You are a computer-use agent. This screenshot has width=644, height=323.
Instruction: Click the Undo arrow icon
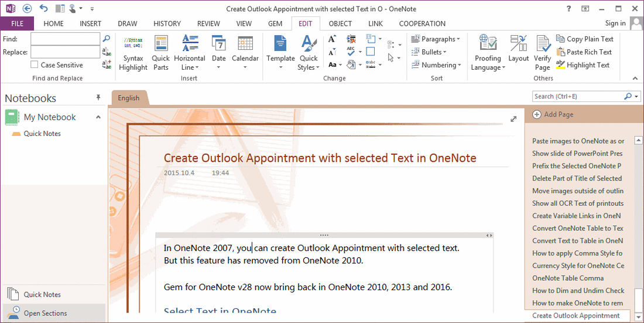coord(43,8)
